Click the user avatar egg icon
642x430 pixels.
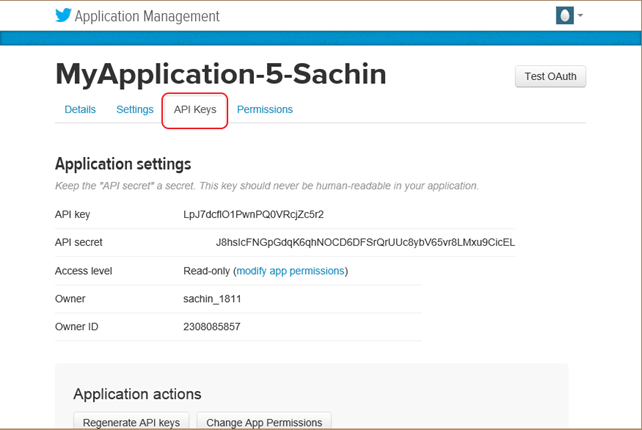(x=566, y=16)
